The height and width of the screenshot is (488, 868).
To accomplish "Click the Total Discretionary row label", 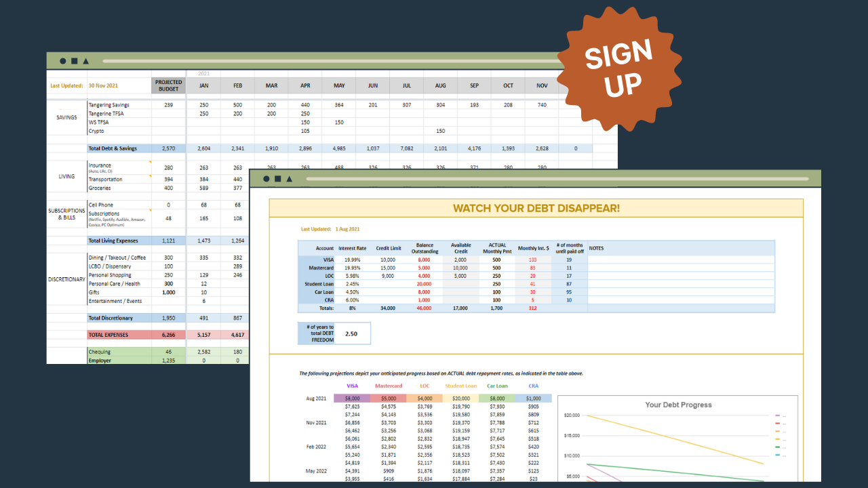I will tap(111, 318).
